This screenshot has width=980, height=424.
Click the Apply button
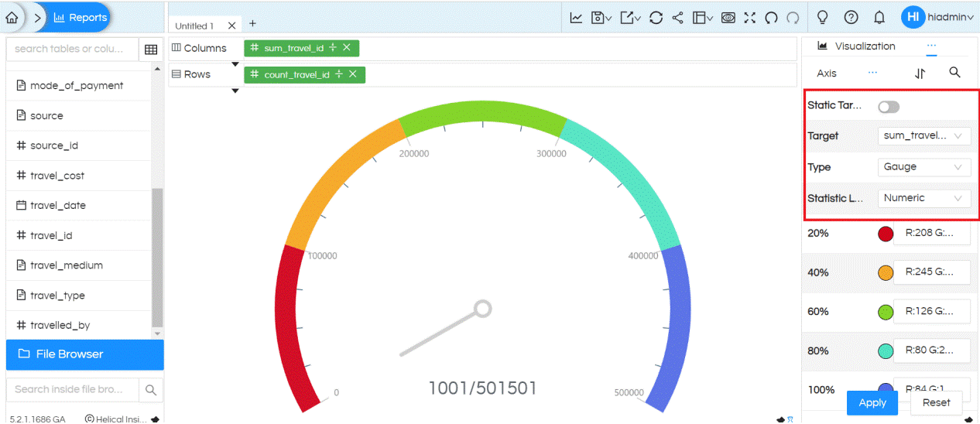[872, 402]
